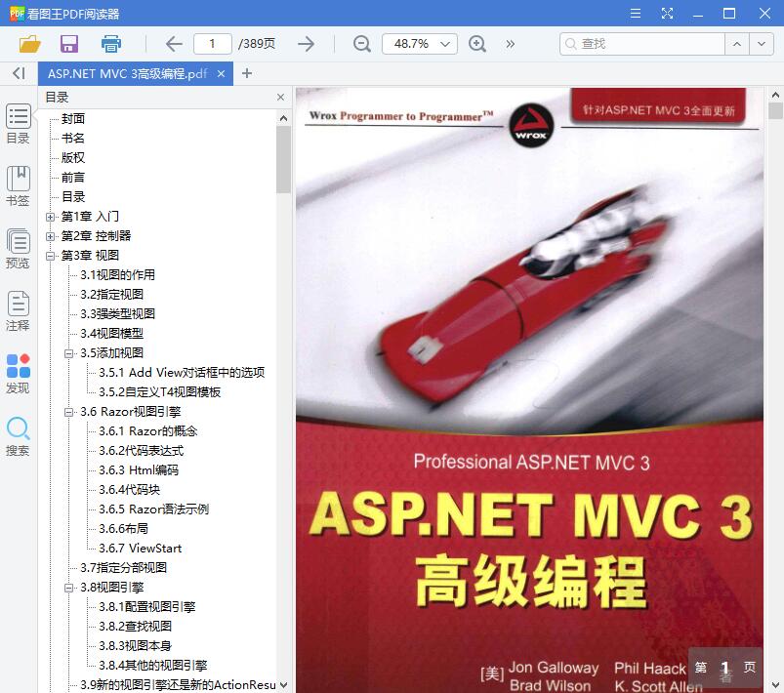
Task: Open 3.3强类型视图 section
Action: click(117, 313)
